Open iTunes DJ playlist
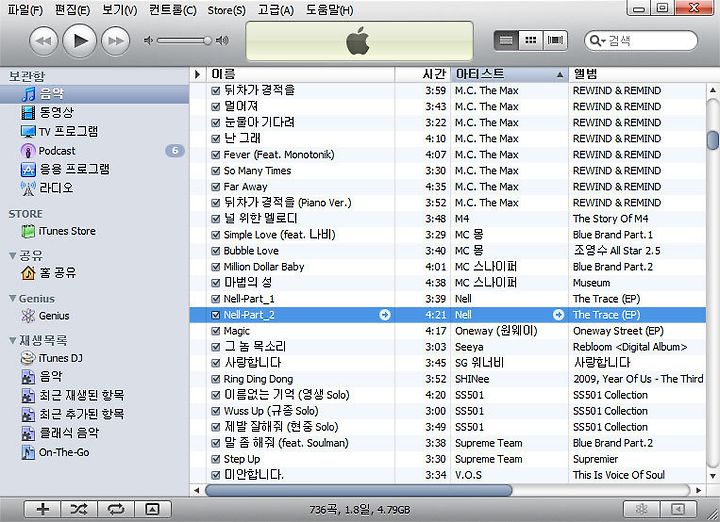This screenshot has width=720, height=522. coord(94,358)
